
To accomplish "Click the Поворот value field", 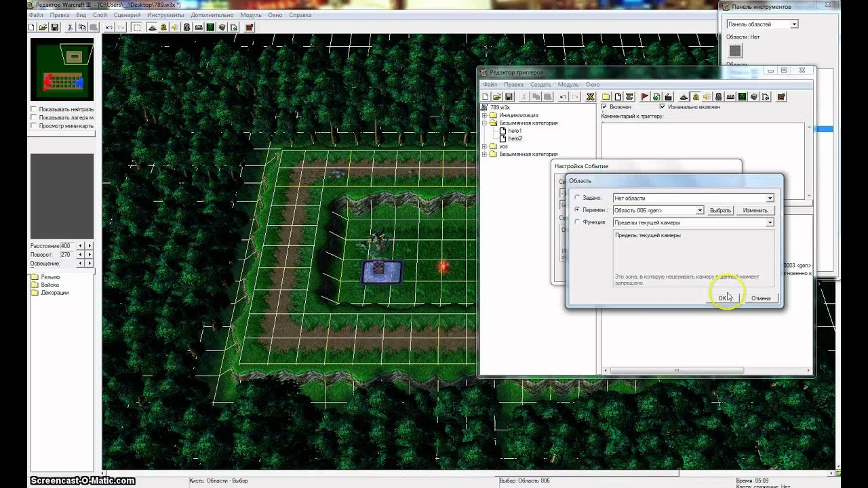I will pyautogui.click(x=68, y=254).
